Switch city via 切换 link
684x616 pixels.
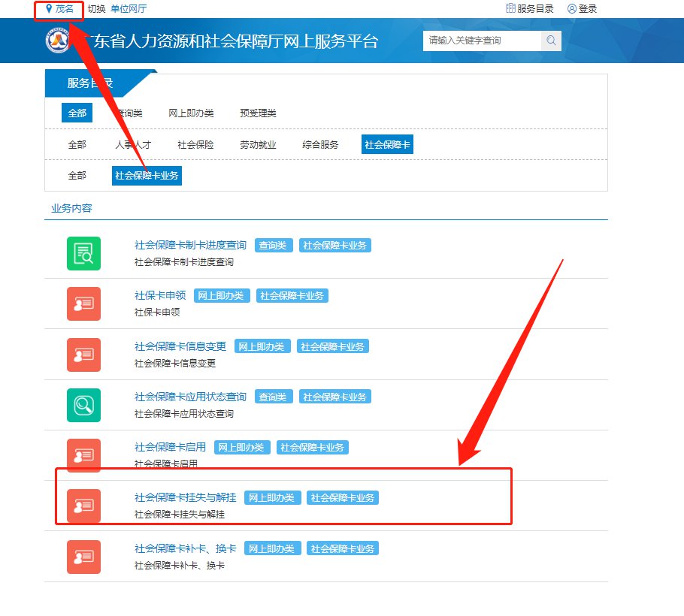click(96, 9)
